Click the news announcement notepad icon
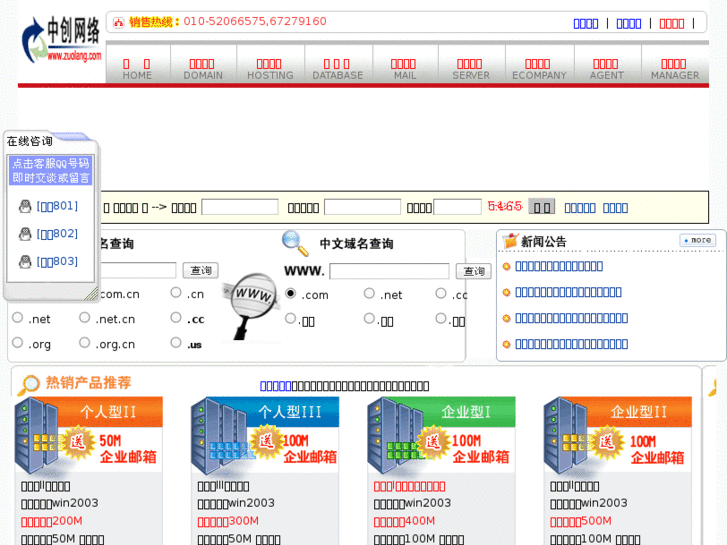 510,241
